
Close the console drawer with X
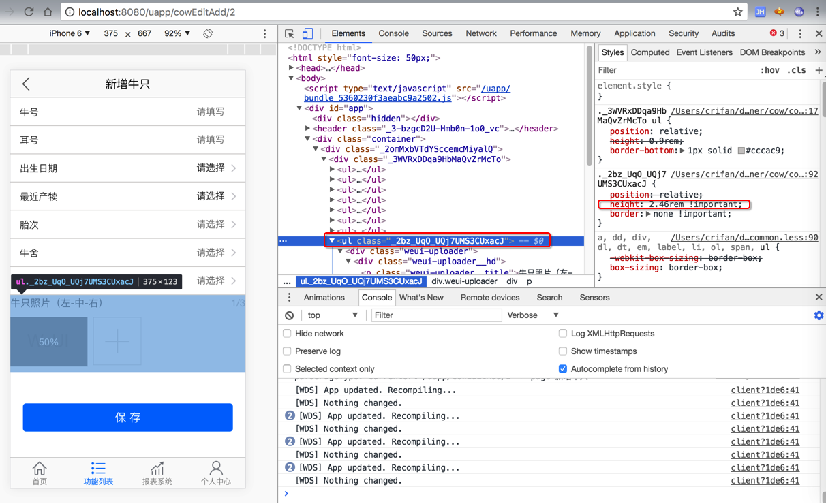819,298
